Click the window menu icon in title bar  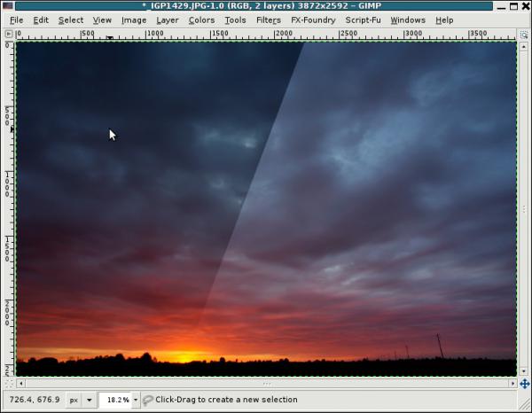pos(8,6)
